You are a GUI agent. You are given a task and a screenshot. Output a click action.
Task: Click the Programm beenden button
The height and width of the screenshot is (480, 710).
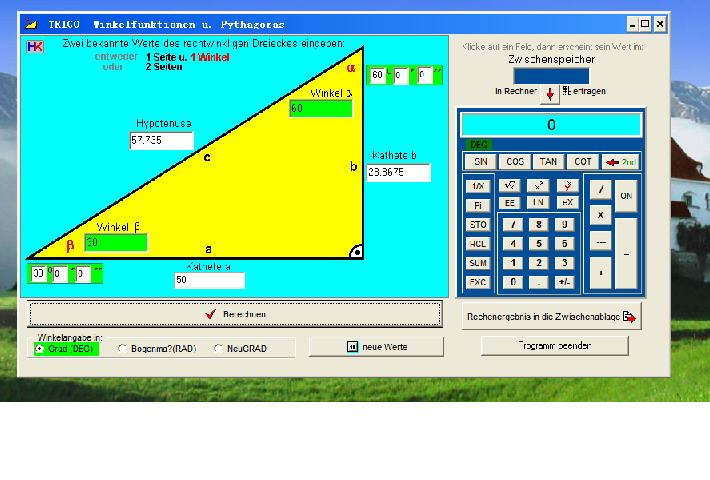click(x=555, y=346)
